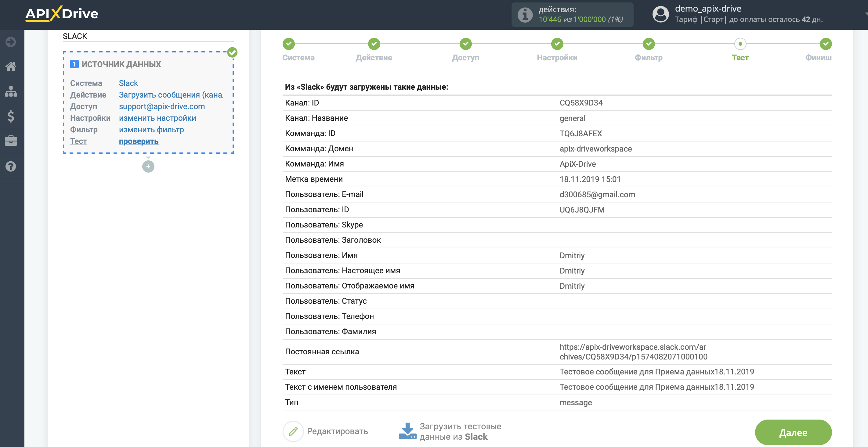Viewport: 868px width, 447px height.
Task: Select timestamp value 18.11.2019 15:01
Action: [590, 179]
